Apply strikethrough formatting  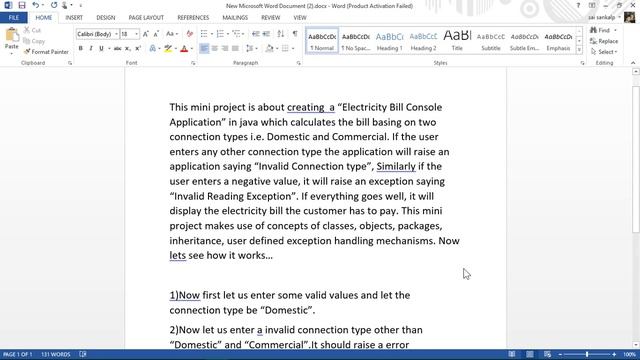[118, 49]
